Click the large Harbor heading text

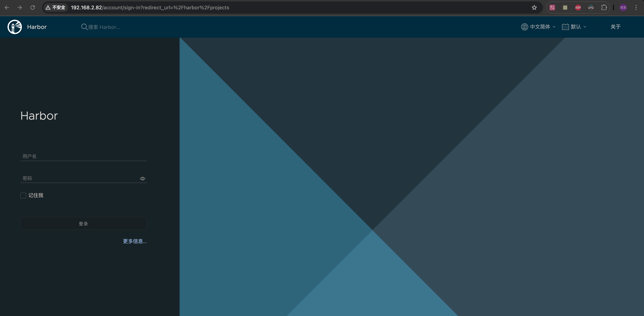click(x=39, y=116)
